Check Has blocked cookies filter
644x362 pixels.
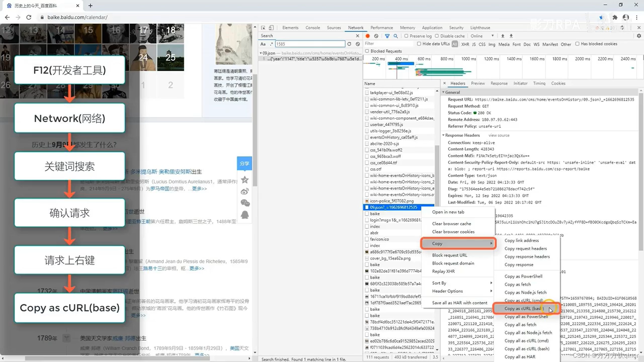click(577, 44)
